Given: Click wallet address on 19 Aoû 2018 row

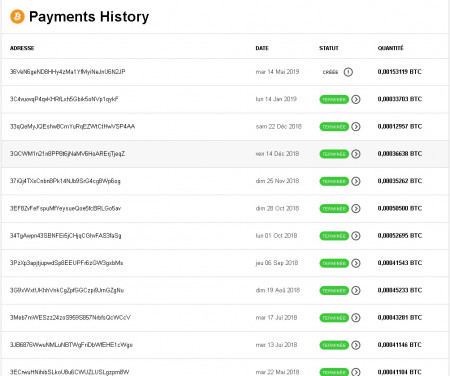Looking at the screenshot, I should click(67, 290).
